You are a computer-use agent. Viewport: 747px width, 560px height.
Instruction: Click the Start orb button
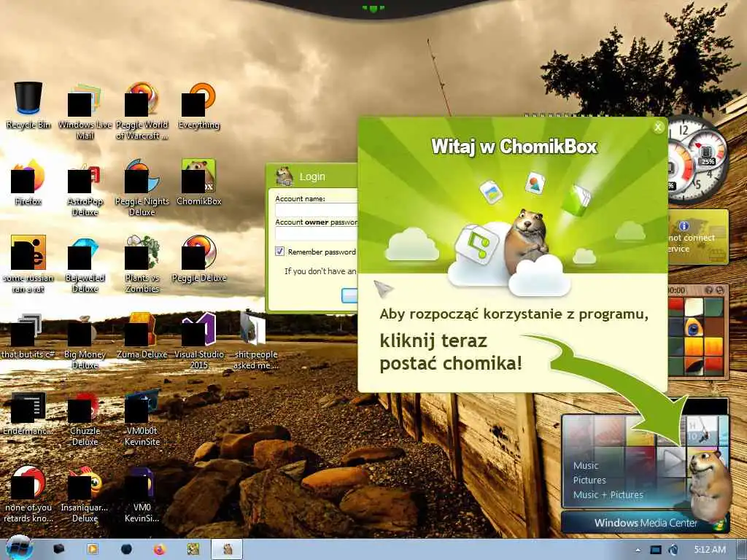tap(19, 548)
